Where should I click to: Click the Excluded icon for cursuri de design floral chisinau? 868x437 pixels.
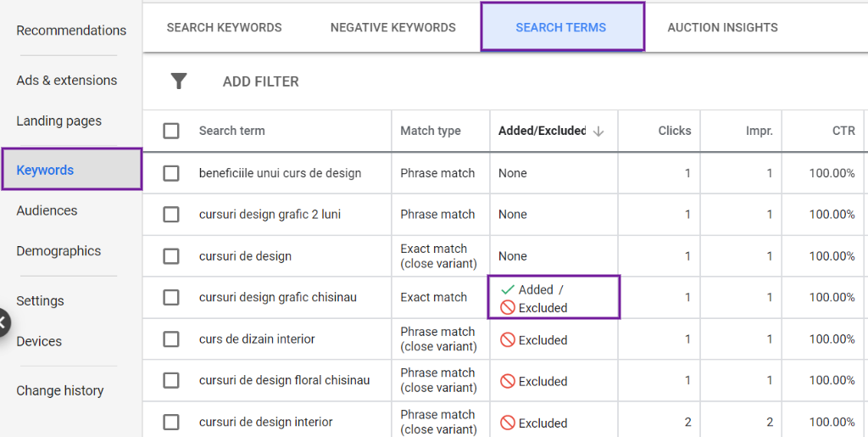pyautogui.click(x=507, y=381)
